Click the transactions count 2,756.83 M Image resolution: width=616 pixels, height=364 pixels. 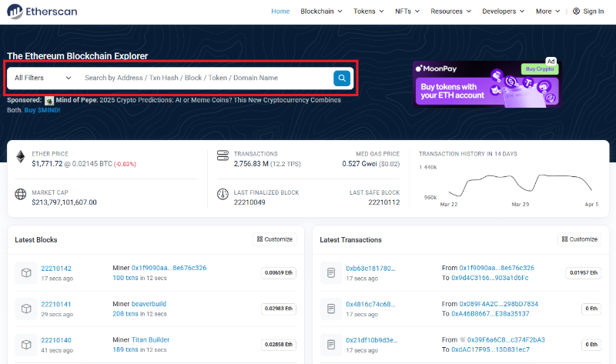point(251,164)
